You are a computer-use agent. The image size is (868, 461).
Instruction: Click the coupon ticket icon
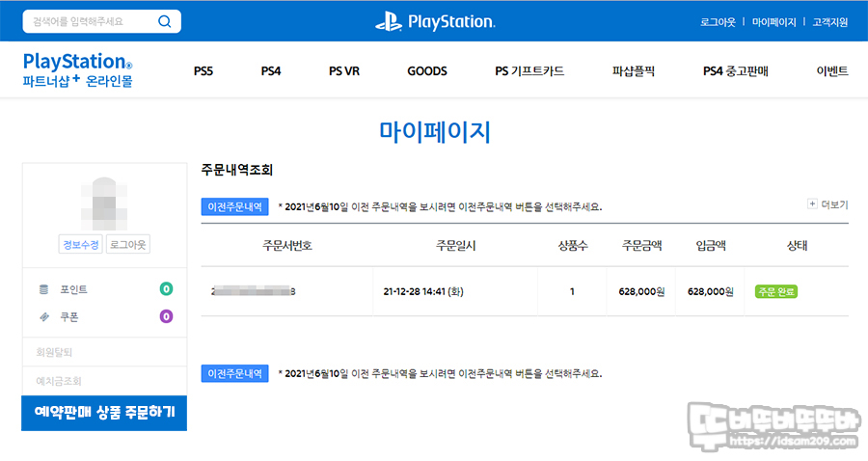(x=44, y=316)
